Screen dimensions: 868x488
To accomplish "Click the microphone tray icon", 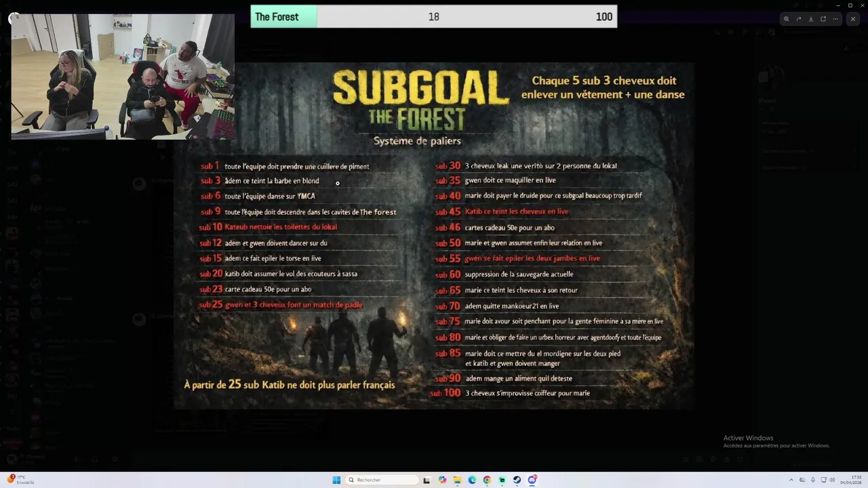I will point(813,480).
